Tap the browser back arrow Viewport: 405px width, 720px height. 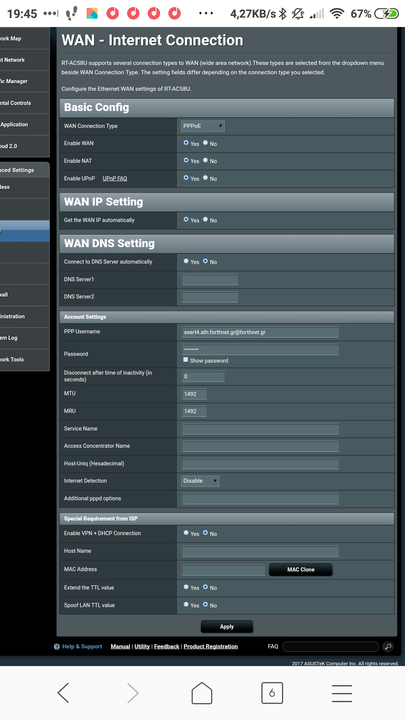click(63, 692)
